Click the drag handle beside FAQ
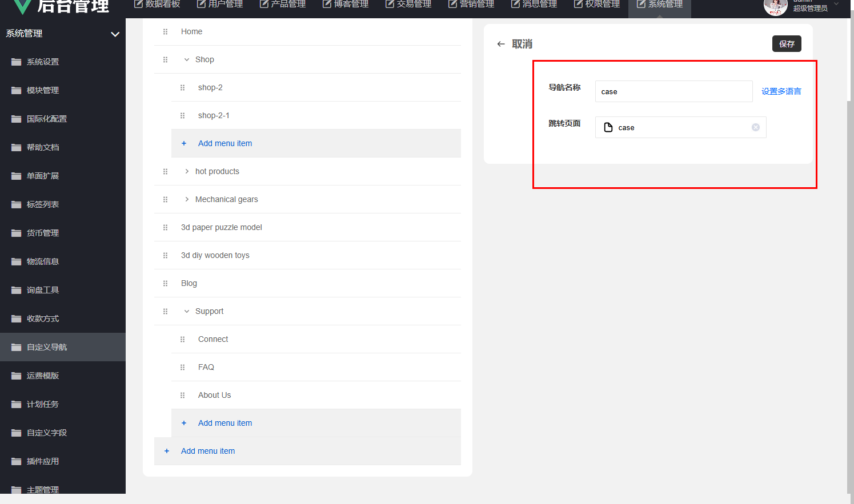The image size is (854, 504). (182, 368)
